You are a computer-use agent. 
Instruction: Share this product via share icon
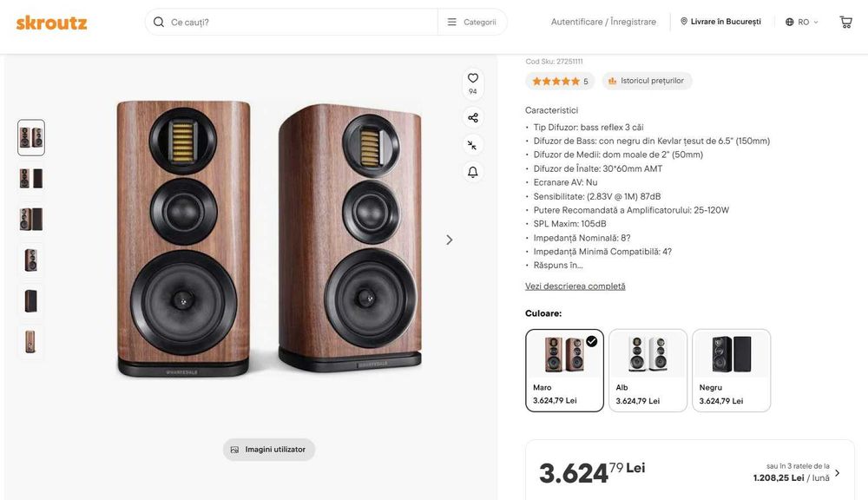pyautogui.click(x=473, y=118)
